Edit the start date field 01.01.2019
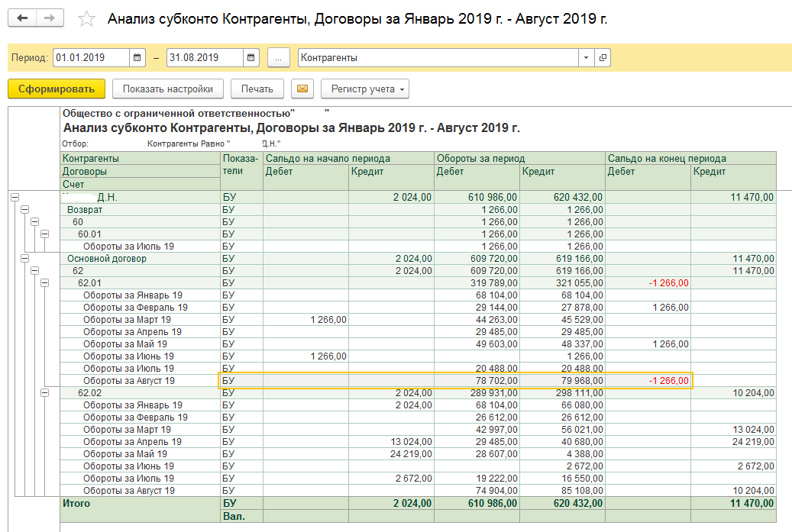 click(x=92, y=57)
